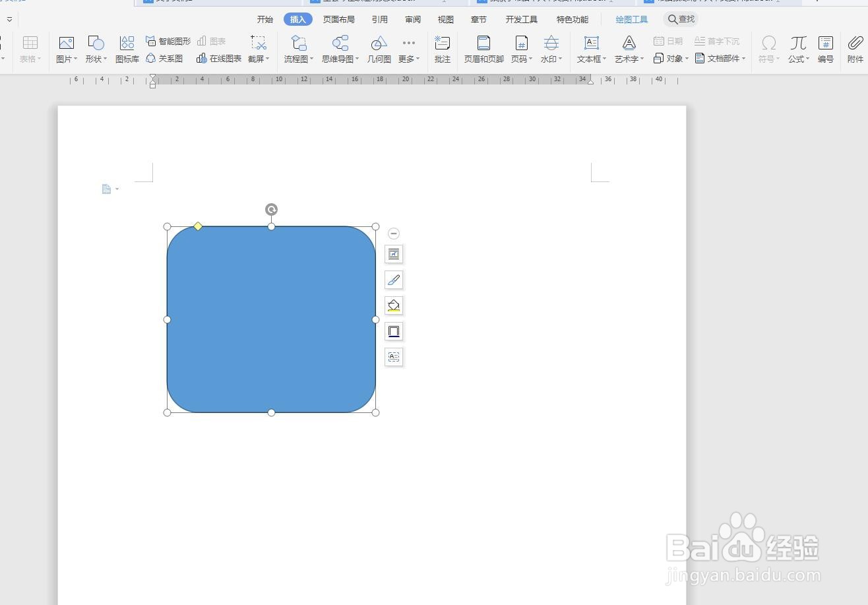Open the 几何图 geometry tool
The image size is (868, 605).
point(379,49)
